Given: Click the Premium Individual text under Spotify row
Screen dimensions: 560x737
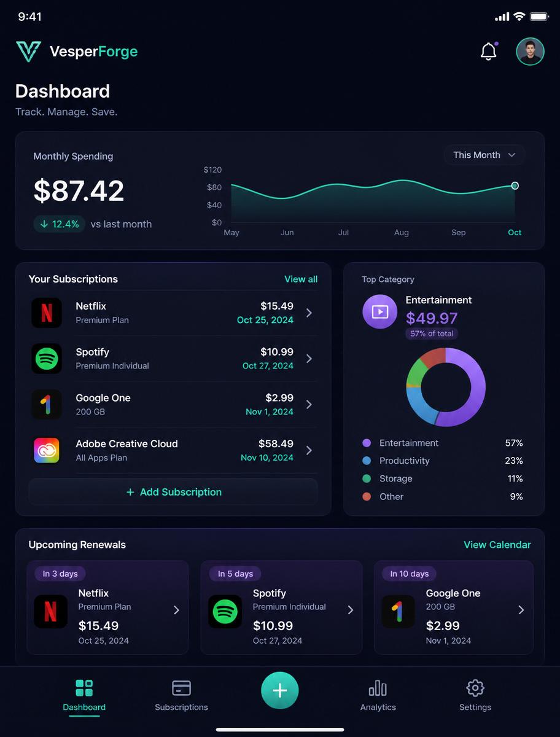Looking at the screenshot, I should pos(112,366).
